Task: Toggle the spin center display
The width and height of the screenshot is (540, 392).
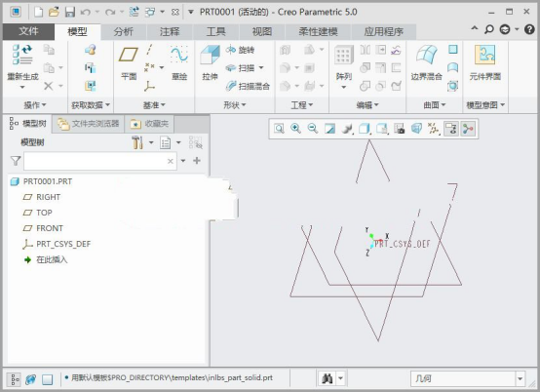Action: [468, 129]
